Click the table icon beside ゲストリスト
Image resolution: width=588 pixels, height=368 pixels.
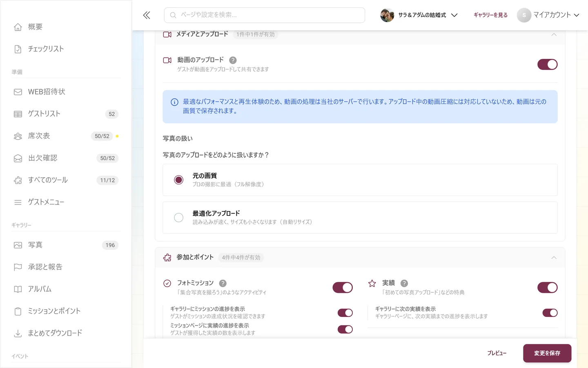[18, 114]
